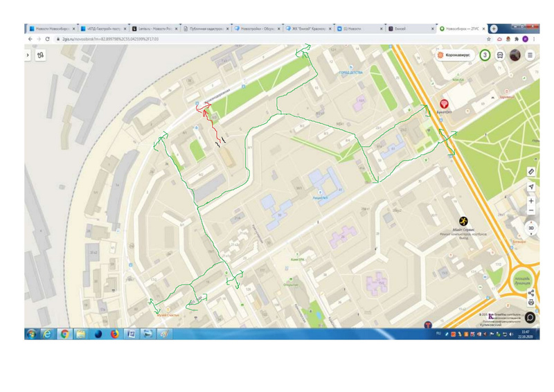Close the Новосибирск — 2ГИС tab
Image resolution: width=554 pixels, height=392 pixels.
(483, 28)
